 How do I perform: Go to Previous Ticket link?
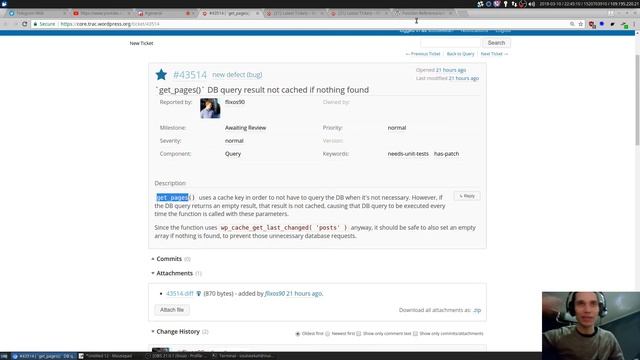(423, 54)
